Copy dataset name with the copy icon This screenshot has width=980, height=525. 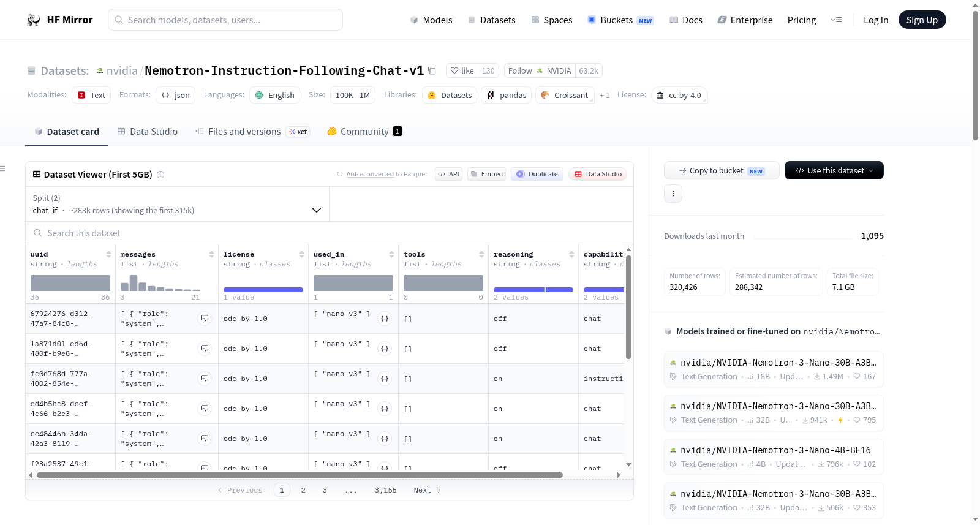[x=432, y=70]
